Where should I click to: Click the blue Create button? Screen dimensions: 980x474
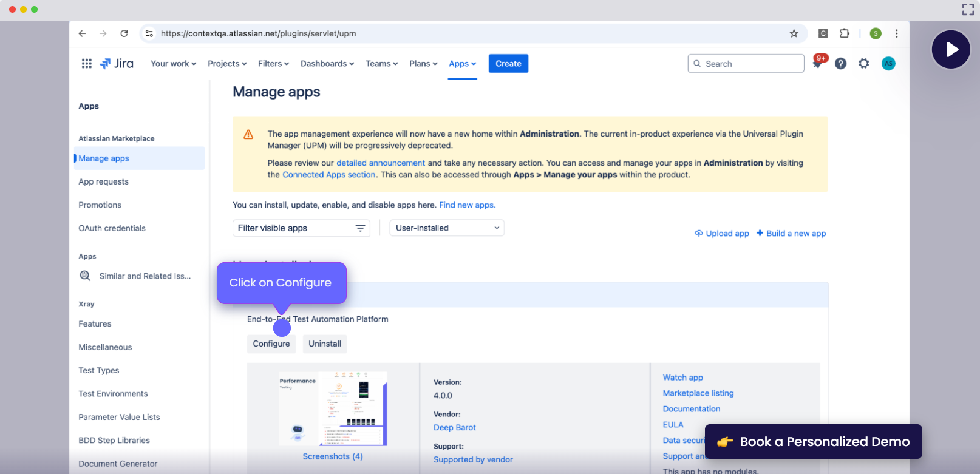(508, 64)
